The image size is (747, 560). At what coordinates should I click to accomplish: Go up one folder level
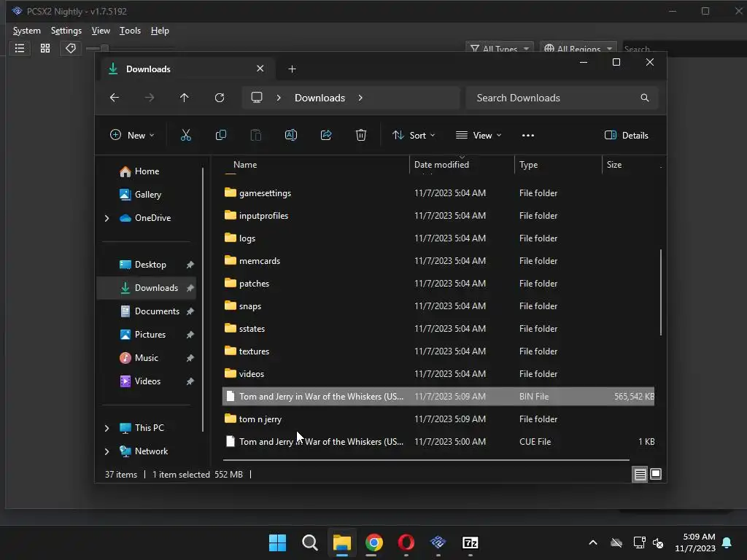185,98
